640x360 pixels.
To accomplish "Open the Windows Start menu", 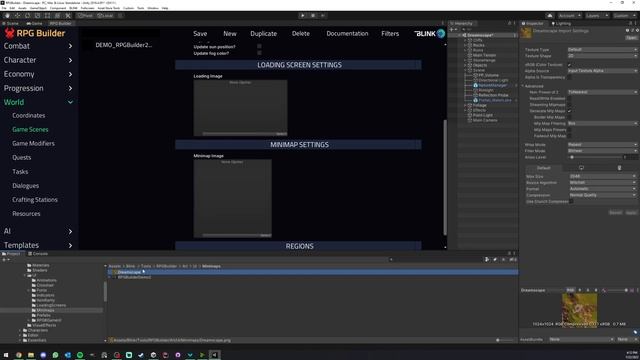I will [6, 355].
